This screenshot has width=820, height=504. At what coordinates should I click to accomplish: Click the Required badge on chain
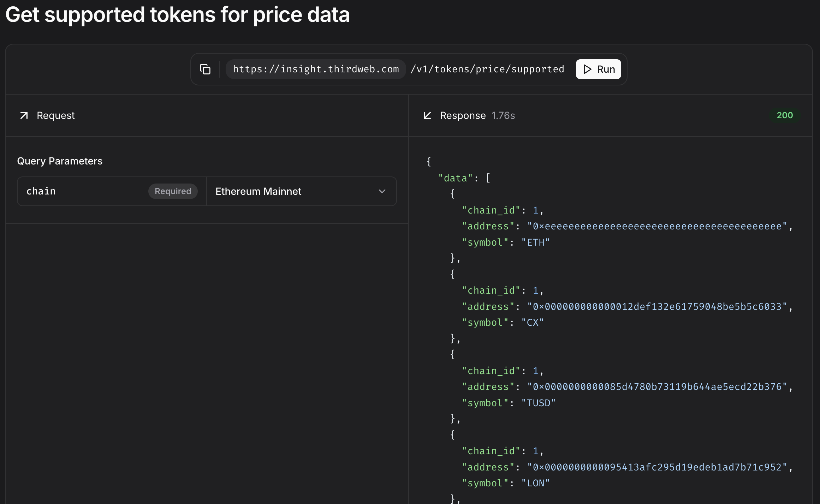pos(173,191)
